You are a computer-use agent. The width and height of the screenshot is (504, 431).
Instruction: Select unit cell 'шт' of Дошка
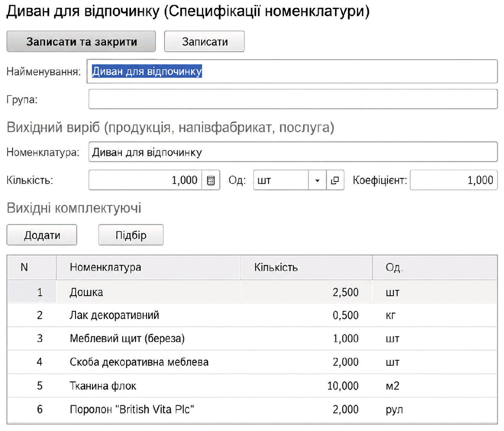coord(435,292)
